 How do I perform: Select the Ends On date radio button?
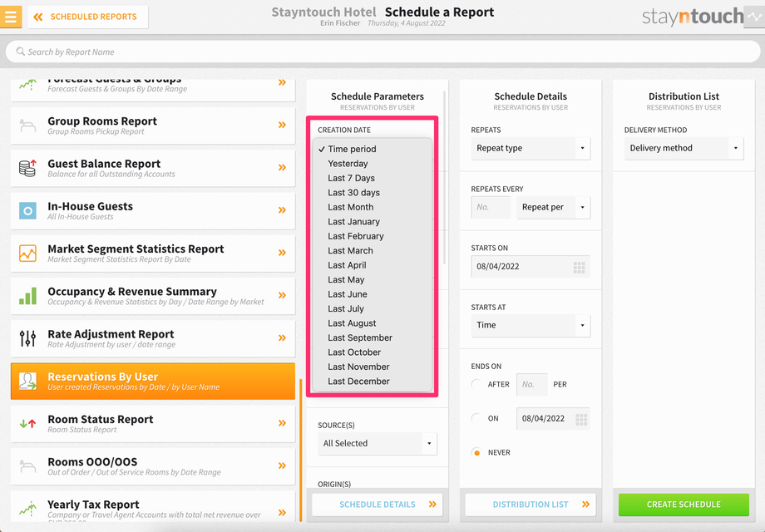pyautogui.click(x=476, y=418)
